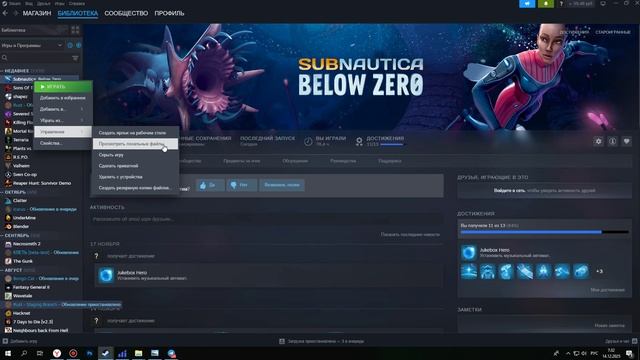Open the МАГАЗИН tab
Image resolution: width=640 pixels, height=360 pixels.
pos(37,13)
